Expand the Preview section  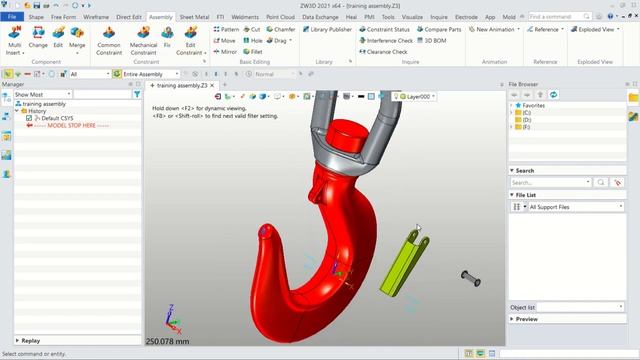(512, 319)
